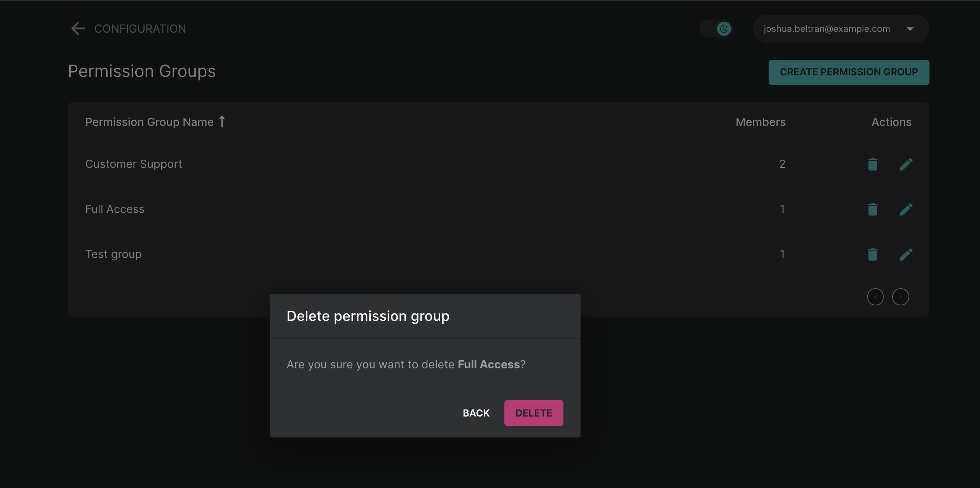Delete the Customer Support group via trash icon
This screenshot has width=980, height=488.
click(x=872, y=164)
